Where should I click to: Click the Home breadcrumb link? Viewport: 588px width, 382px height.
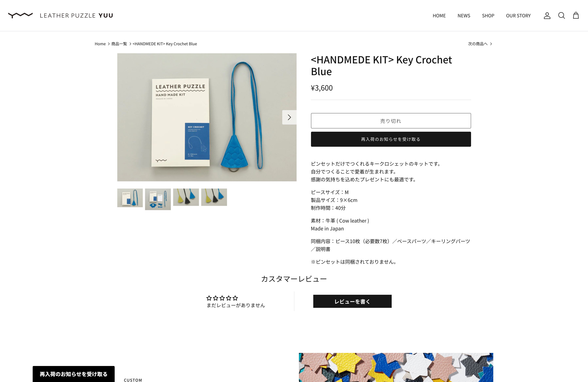[100, 44]
